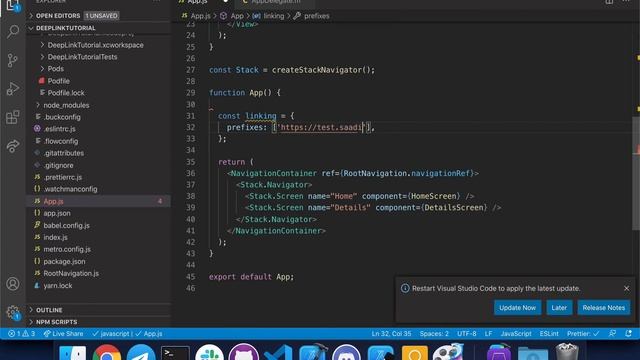Screen dimensions: 640x360
Task: Expand the node_modules folder
Action: tap(66, 105)
